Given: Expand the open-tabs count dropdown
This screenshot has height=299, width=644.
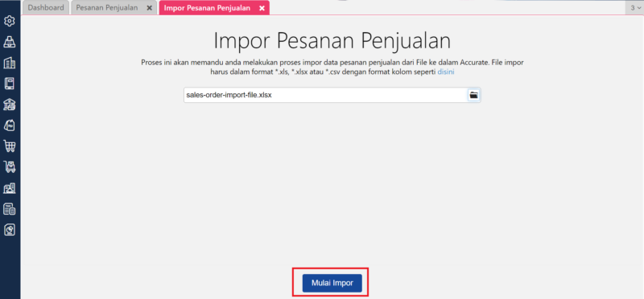Looking at the screenshot, I should click(x=635, y=8).
